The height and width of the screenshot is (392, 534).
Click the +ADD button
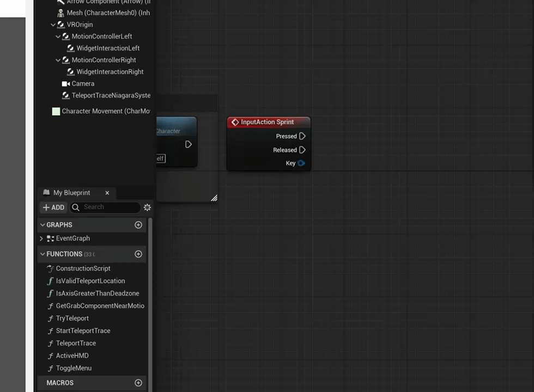[53, 207]
